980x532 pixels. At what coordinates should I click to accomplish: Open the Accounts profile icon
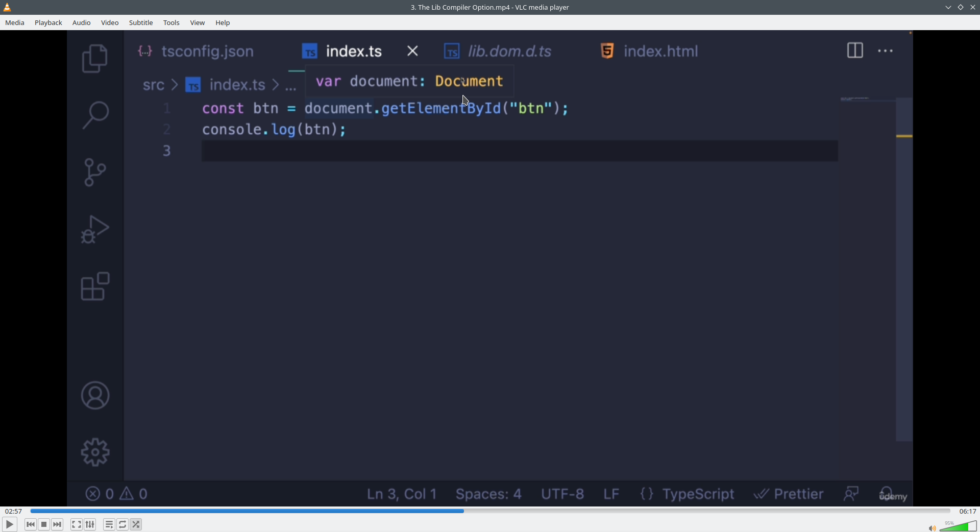[x=95, y=396]
